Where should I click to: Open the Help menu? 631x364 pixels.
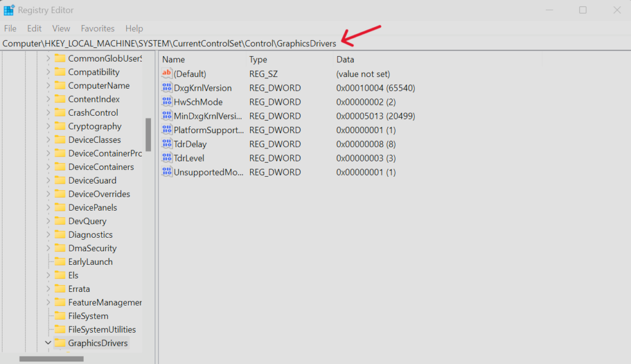tap(134, 28)
